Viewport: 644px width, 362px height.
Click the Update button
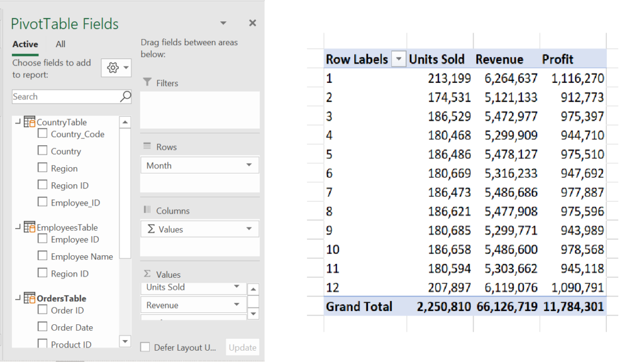pyautogui.click(x=242, y=348)
